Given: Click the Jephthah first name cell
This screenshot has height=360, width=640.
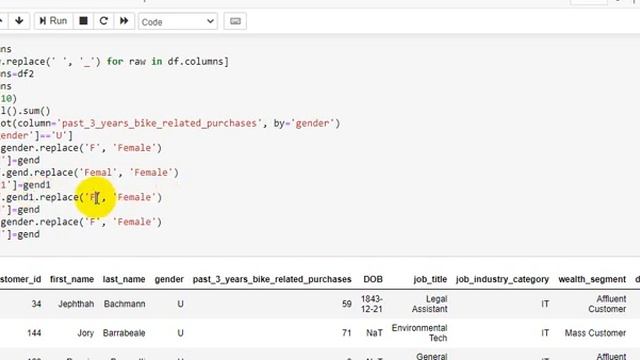Looking at the screenshot, I should [x=76, y=304].
